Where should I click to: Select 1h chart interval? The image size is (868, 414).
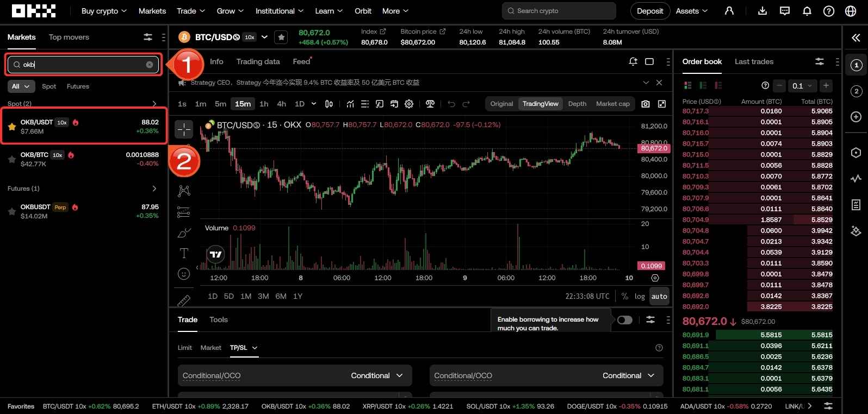tap(264, 104)
